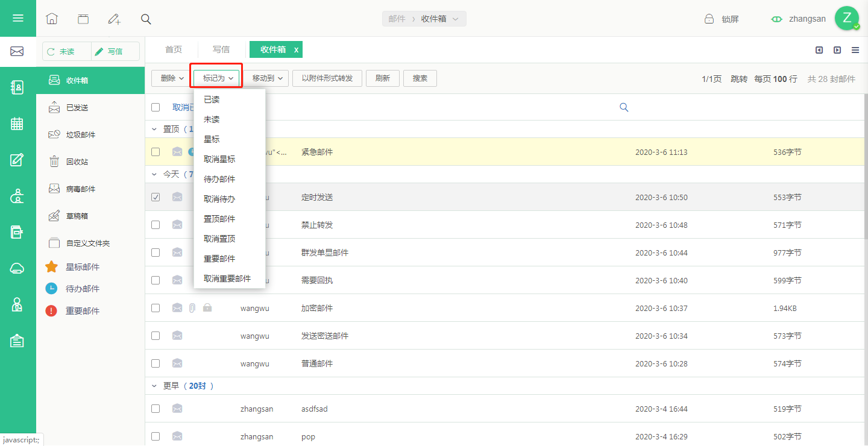Check the 紧急邮件 row checkbox
The image size is (868, 446).
[156, 152]
